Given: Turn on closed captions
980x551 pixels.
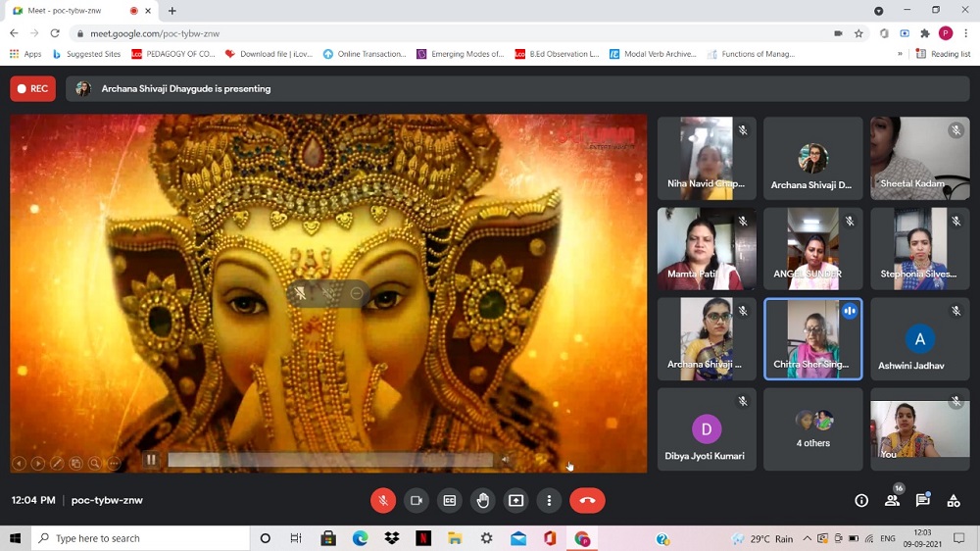Looking at the screenshot, I should point(450,500).
